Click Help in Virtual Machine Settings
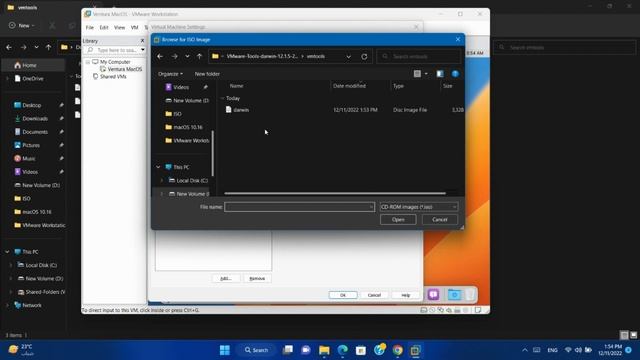The width and height of the screenshot is (640, 360). [x=405, y=295]
